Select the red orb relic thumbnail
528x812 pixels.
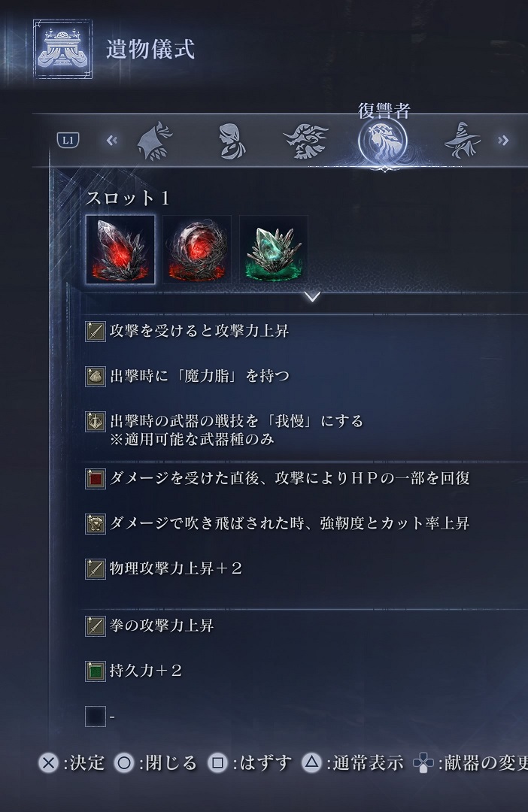coord(197,250)
